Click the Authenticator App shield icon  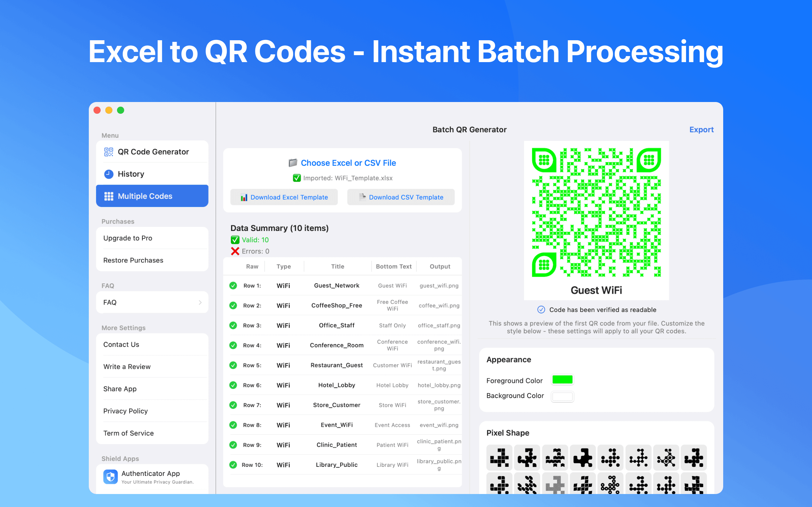coord(110,477)
